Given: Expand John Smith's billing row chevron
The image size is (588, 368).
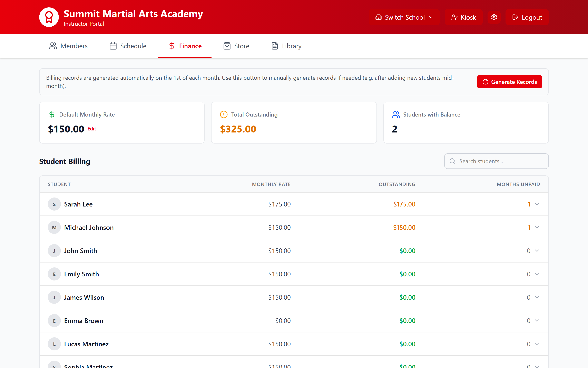Looking at the screenshot, I should 537,251.
